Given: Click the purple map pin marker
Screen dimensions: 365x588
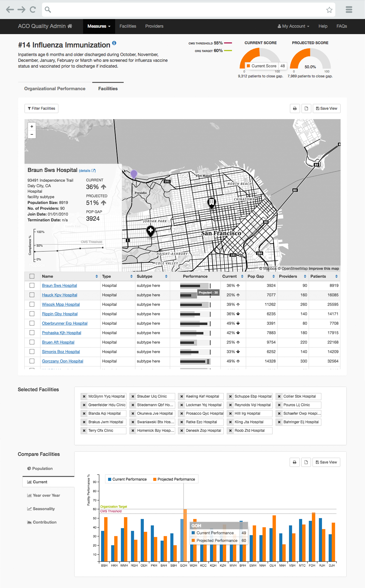Looking at the screenshot, I should point(134,174).
